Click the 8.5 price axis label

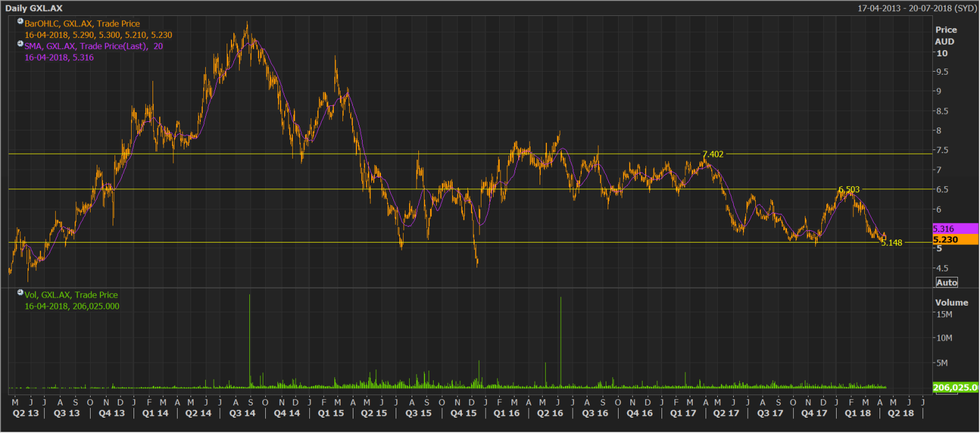pos(942,111)
